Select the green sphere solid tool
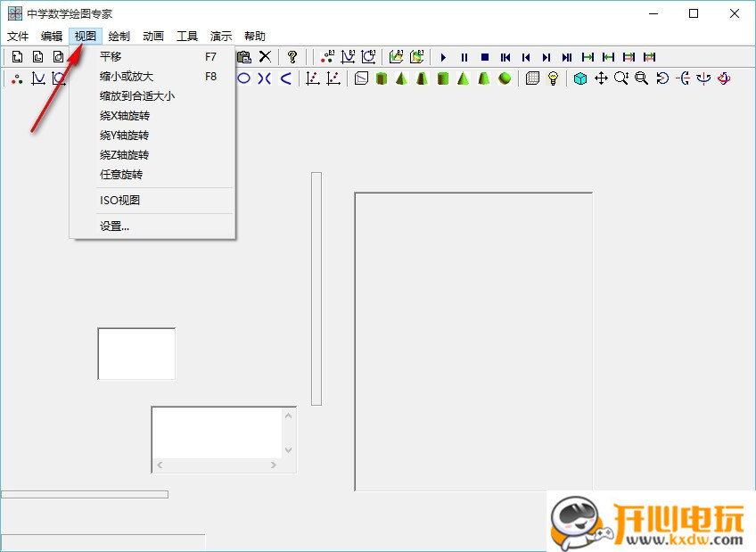Image resolution: width=756 pixels, height=552 pixels. point(505,78)
